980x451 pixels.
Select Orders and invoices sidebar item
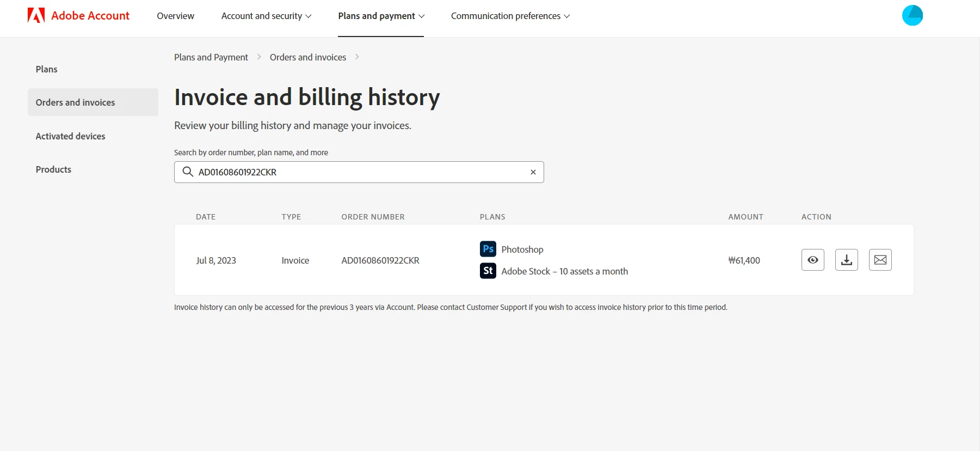(93, 102)
